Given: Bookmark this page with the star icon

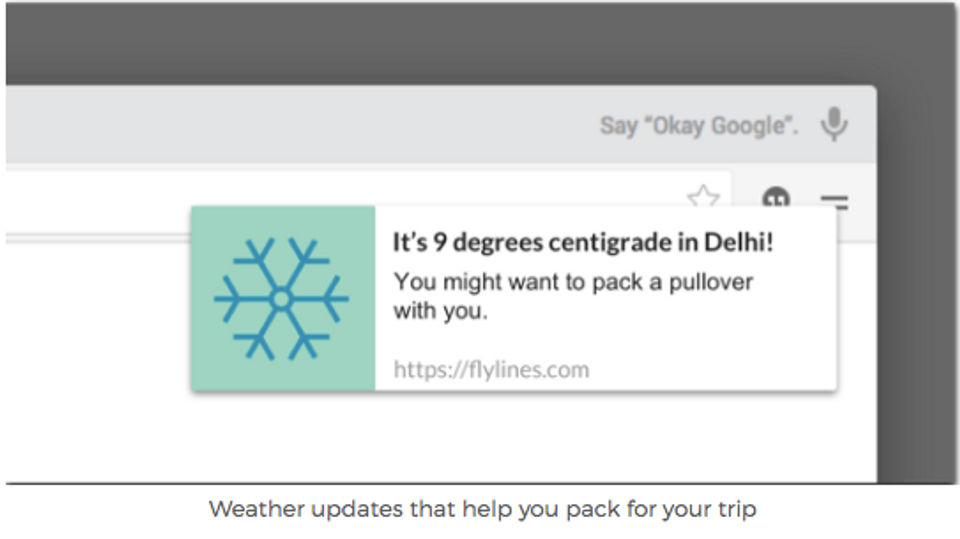Looking at the screenshot, I should tap(703, 196).
